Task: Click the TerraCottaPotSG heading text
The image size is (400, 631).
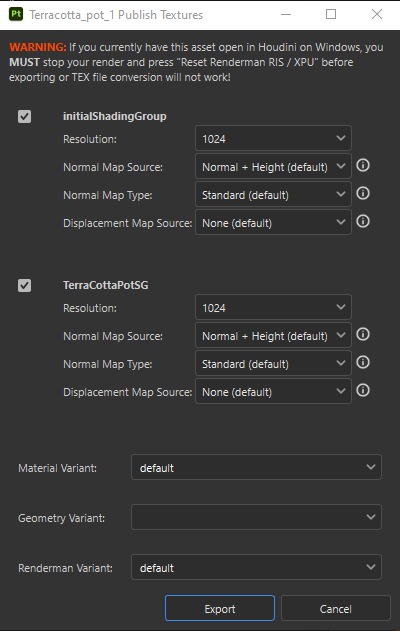Action: 105,285
